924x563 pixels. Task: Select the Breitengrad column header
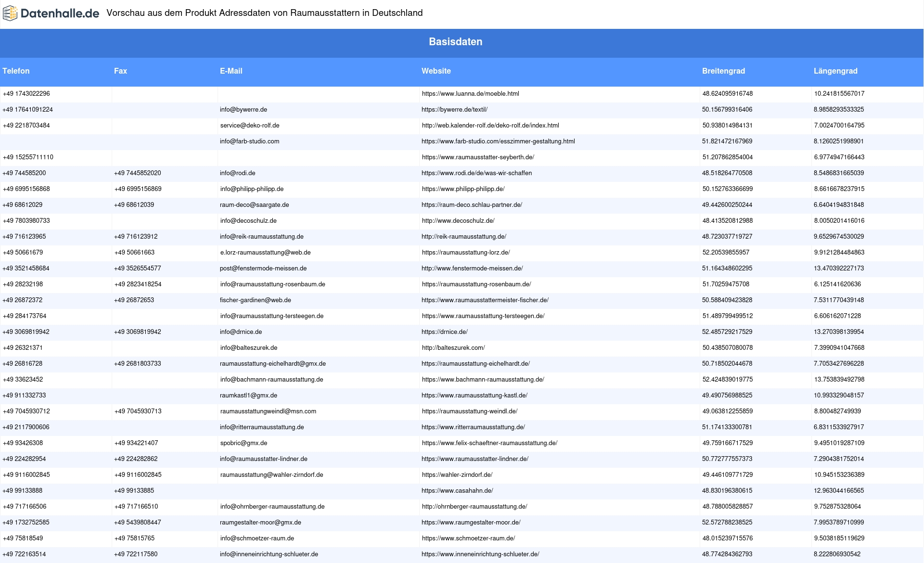click(723, 71)
